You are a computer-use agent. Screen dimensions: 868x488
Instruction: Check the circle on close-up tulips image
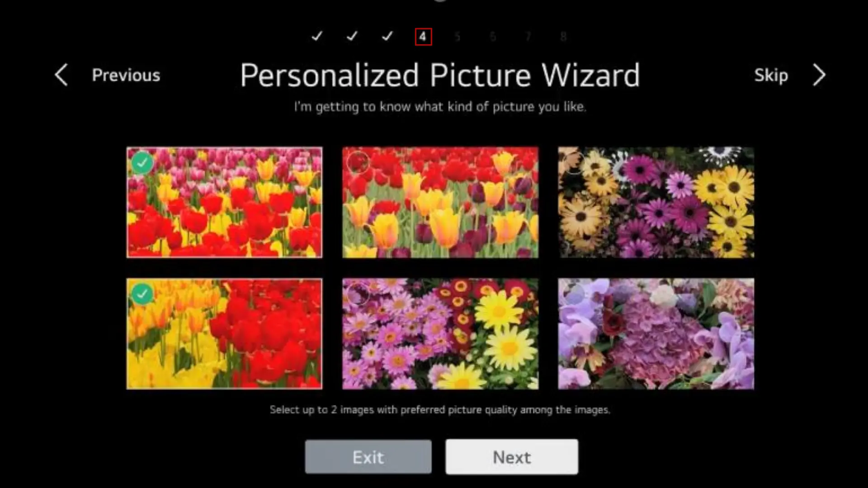[x=358, y=162]
